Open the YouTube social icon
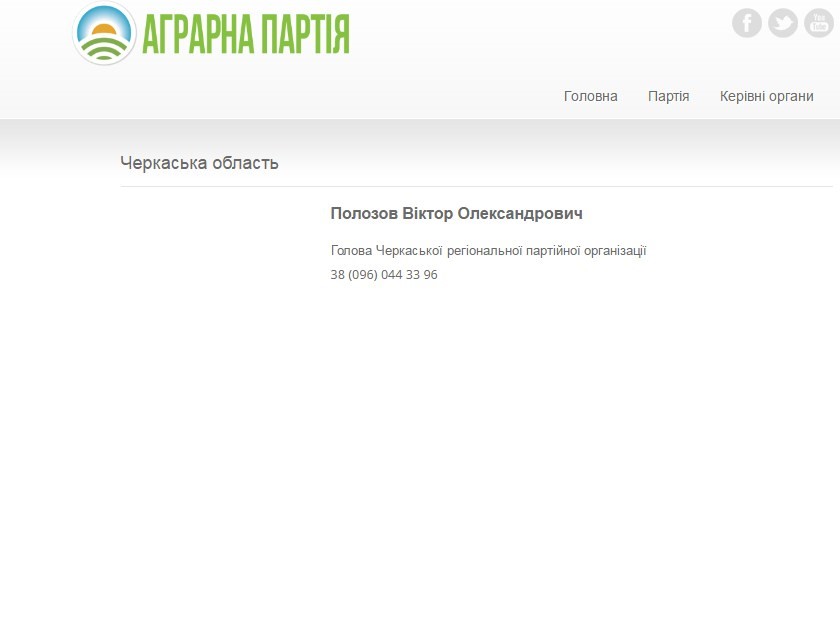Screen dimensions: 840x631 point(818,23)
